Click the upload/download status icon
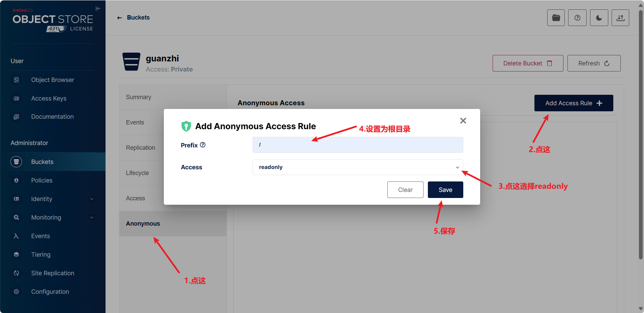The width and height of the screenshot is (644, 313). (x=620, y=18)
